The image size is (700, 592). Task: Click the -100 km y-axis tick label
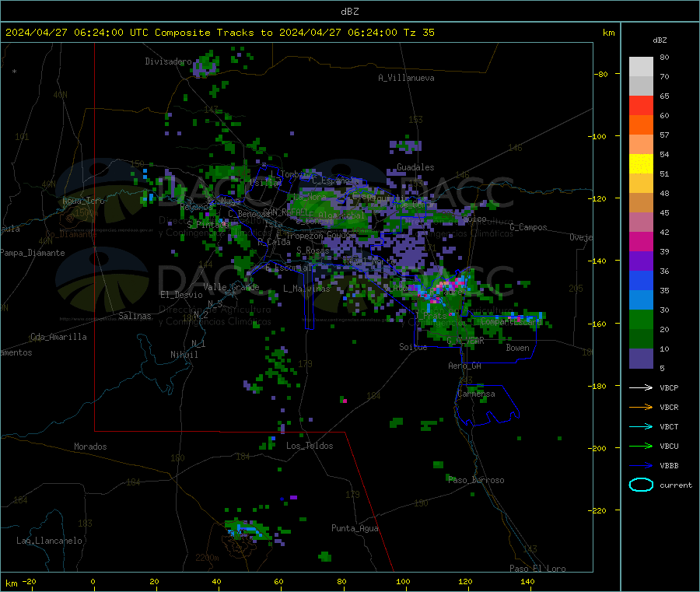(598, 136)
